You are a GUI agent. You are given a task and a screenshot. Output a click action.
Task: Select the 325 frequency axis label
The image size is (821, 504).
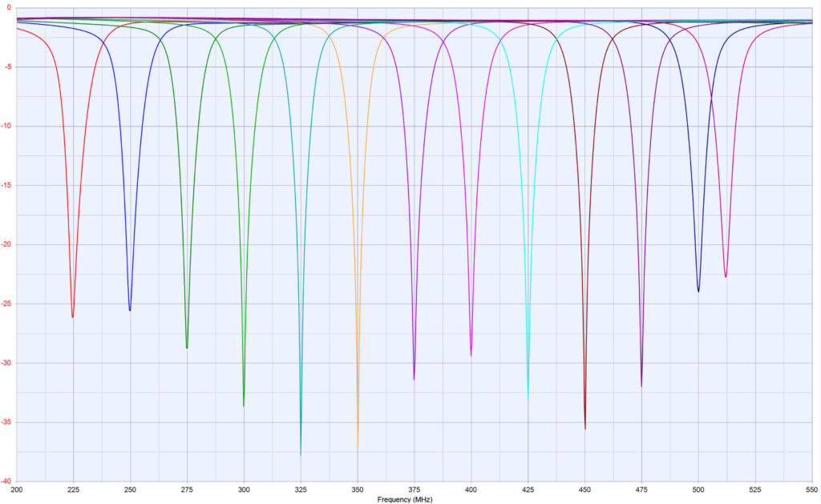pos(301,490)
